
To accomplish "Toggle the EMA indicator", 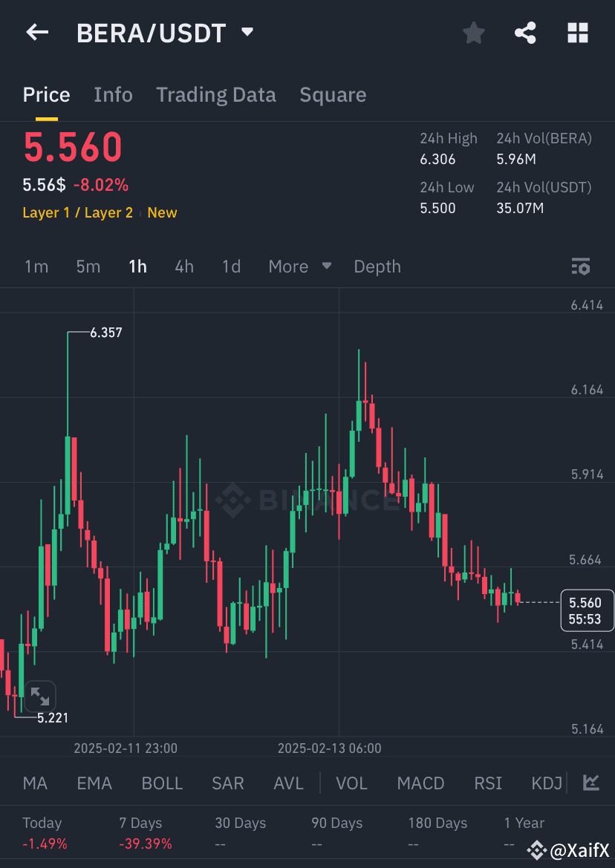I will click(94, 783).
